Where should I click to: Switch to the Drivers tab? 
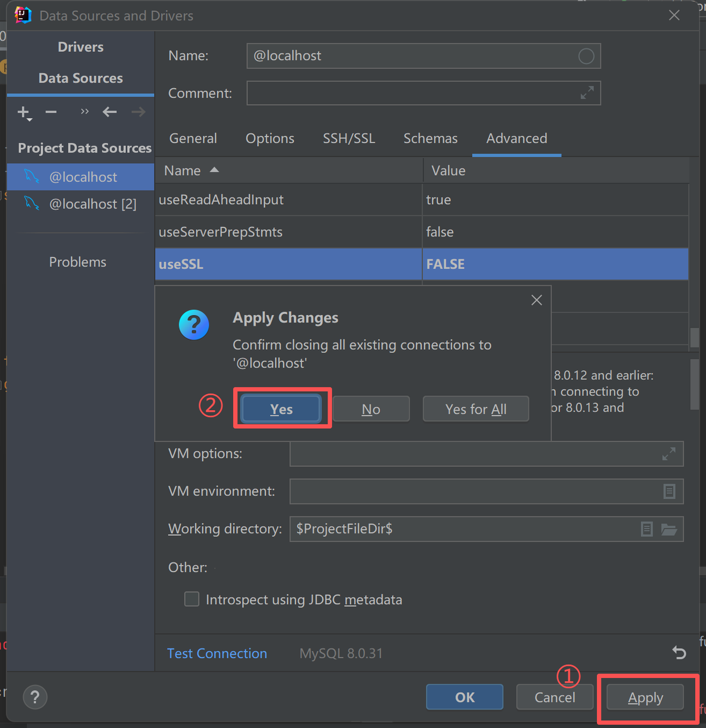click(x=81, y=47)
